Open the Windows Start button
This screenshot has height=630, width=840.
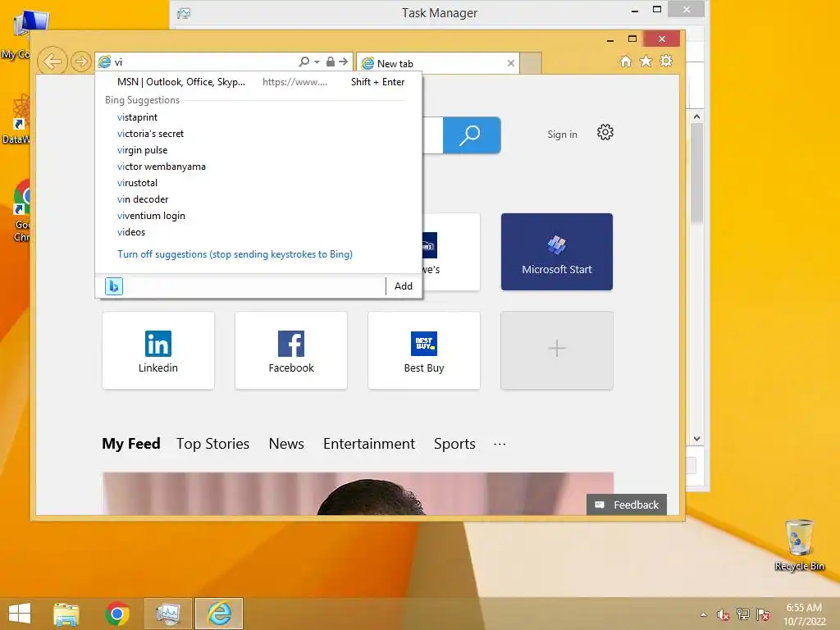pyautogui.click(x=20, y=614)
